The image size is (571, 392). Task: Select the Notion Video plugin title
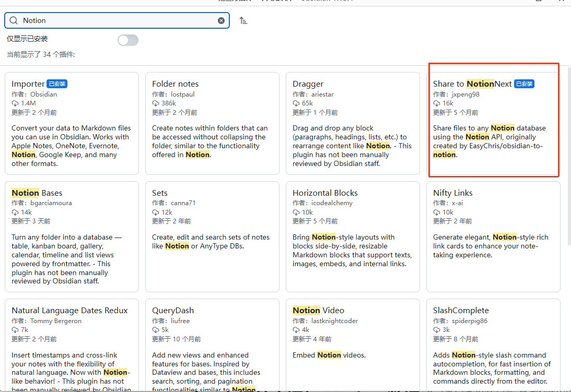[318, 311]
